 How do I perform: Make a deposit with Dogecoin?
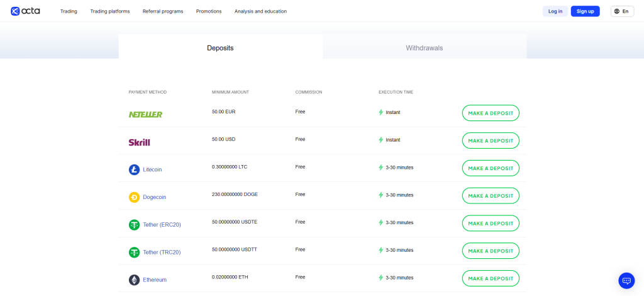tap(491, 196)
